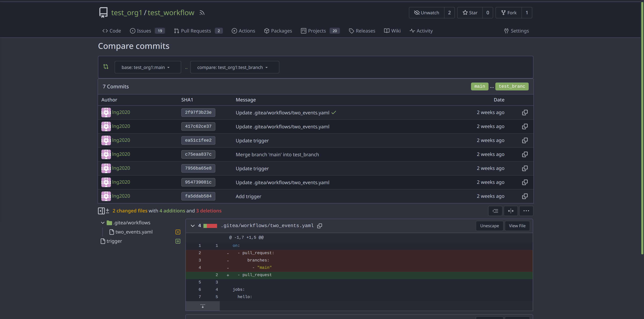Screen dimensions: 644x319
Task: Click the green commit status checkmark
Action: (x=334, y=113)
